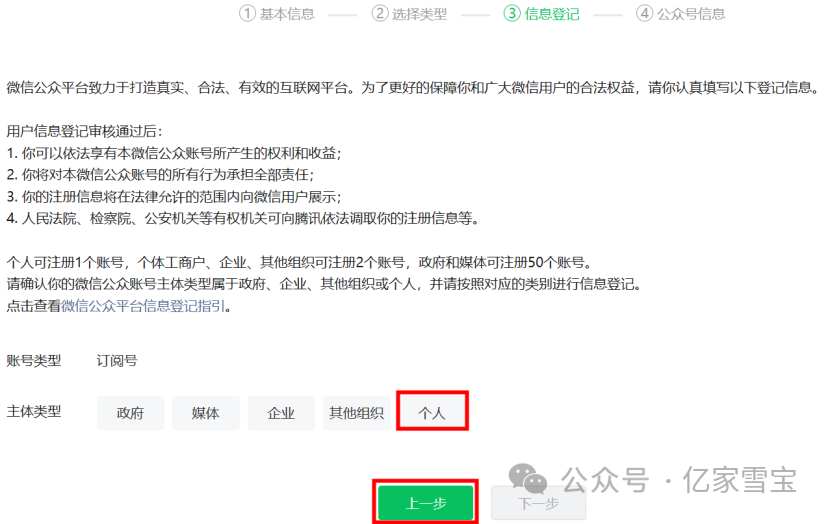The height and width of the screenshot is (524, 831).
Task: Click the text 用户信息登记审核通过后:
Action: click(x=85, y=131)
